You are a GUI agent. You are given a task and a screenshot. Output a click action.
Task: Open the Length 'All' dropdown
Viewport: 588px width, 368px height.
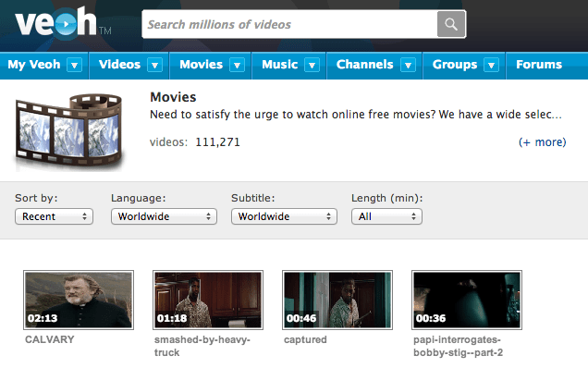coord(386,216)
